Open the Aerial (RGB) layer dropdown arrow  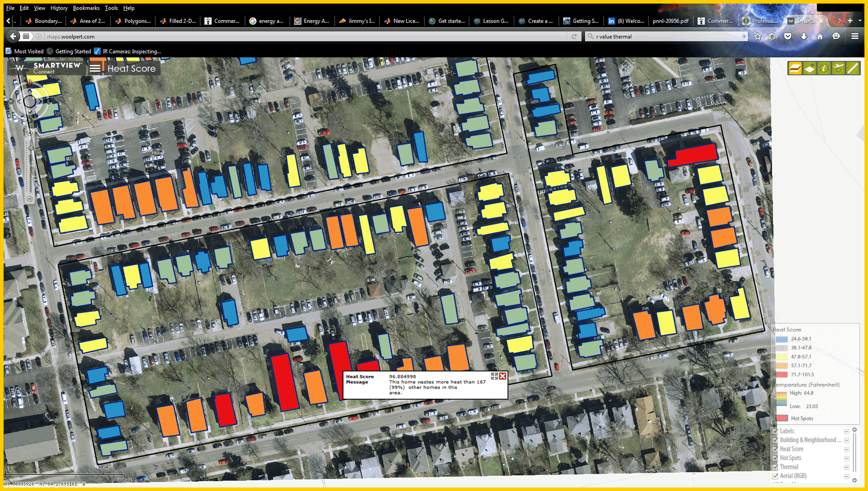pyautogui.click(x=846, y=476)
